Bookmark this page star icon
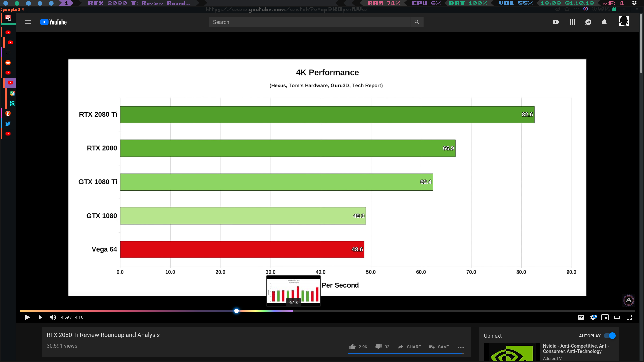 tap(567, 9)
